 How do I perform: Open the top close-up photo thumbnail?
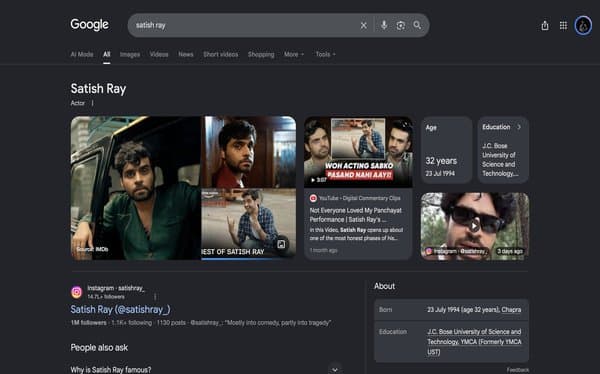[249, 152]
